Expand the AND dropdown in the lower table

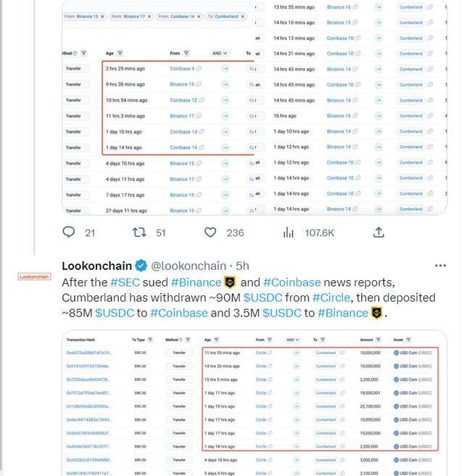(x=292, y=340)
